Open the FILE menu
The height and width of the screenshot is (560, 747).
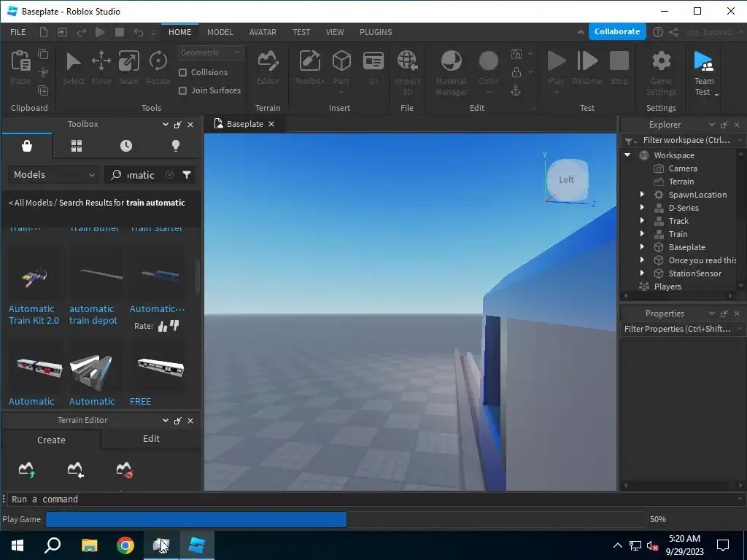coord(18,32)
